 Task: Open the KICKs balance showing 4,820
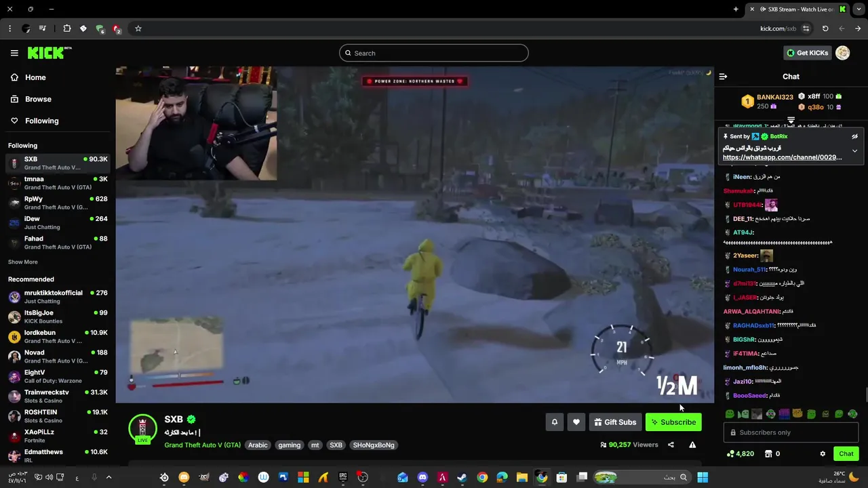tap(740, 453)
